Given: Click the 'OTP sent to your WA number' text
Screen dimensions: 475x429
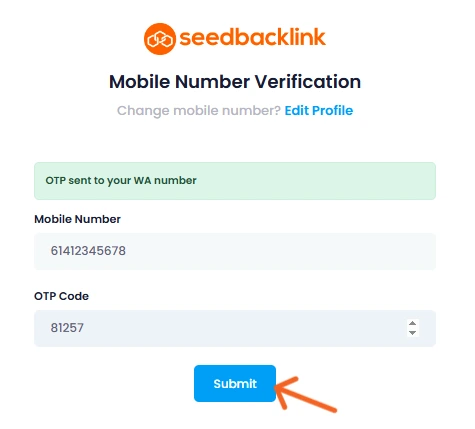Looking at the screenshot, I should pyautogui.click(x=121, y=181).
